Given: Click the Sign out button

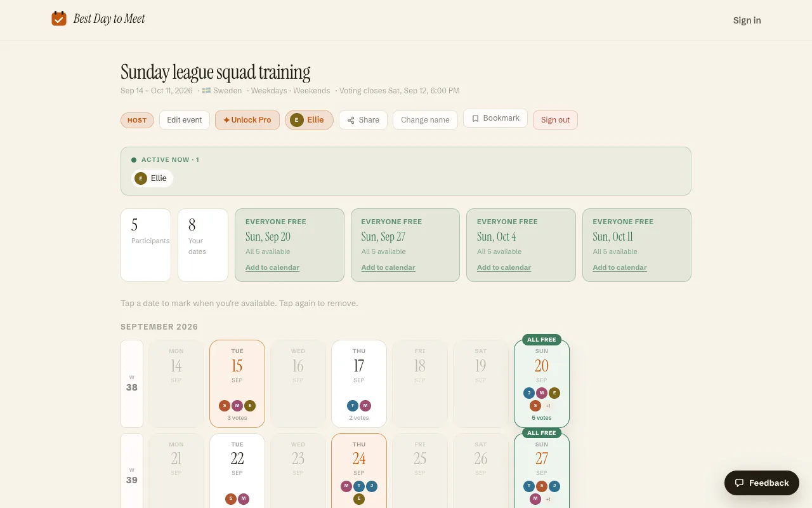Looking at the screenshot, I should (555, 120).
